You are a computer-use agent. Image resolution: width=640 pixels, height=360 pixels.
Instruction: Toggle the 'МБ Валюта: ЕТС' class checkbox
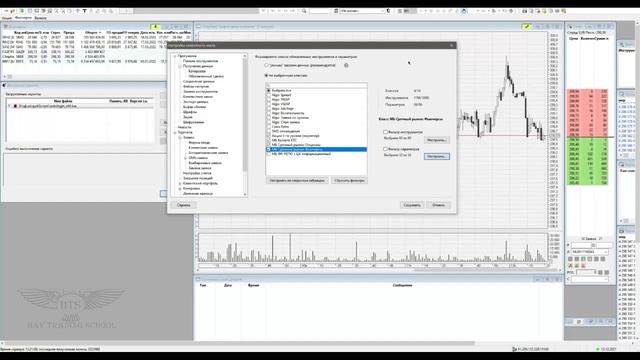click(269, 140)
